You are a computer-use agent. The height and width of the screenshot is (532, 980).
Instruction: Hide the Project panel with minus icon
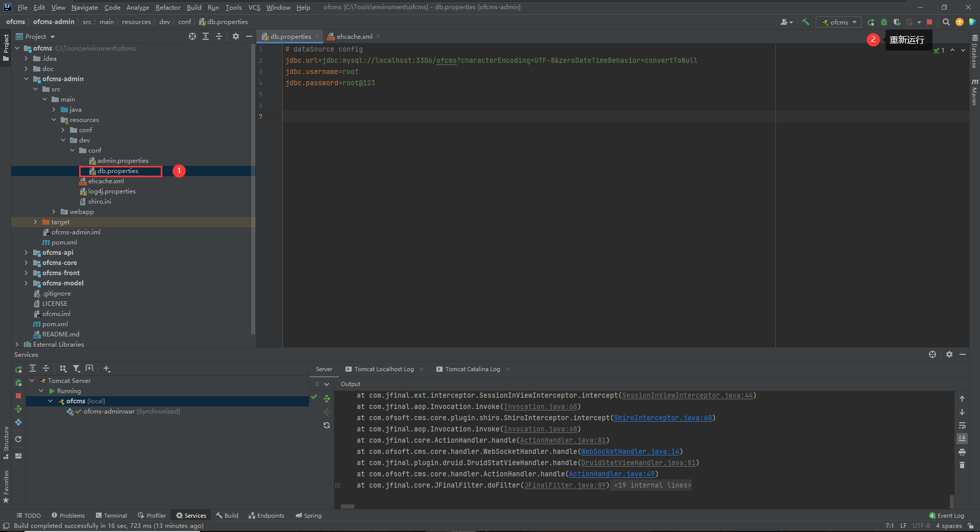(249, 36)
